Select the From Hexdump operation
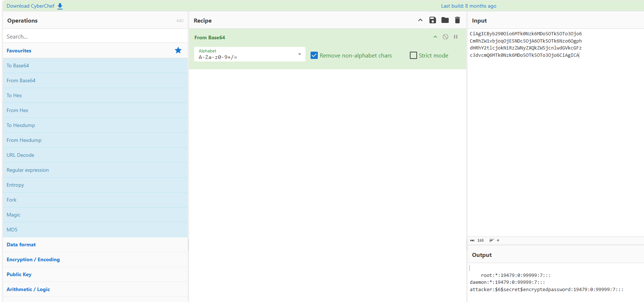Screen dimensions: 644x302 coord(95,140)
